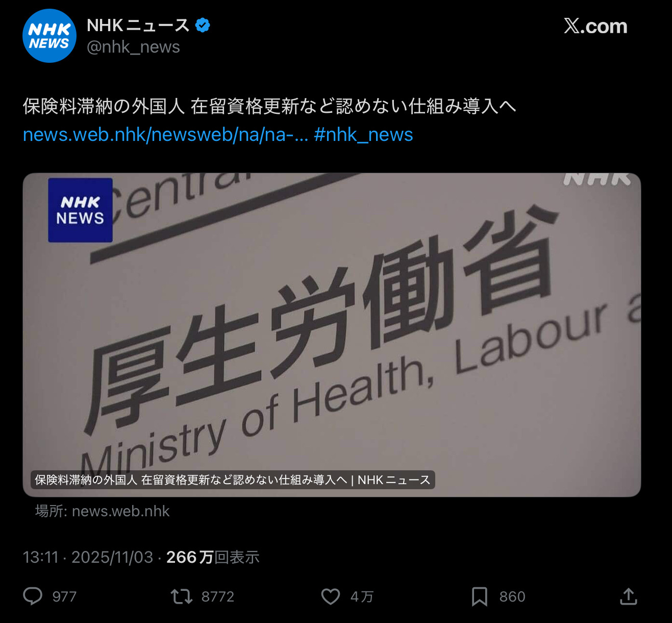672x623 pixels.
Task: Bookmark this post
Action: pos(480,596)
